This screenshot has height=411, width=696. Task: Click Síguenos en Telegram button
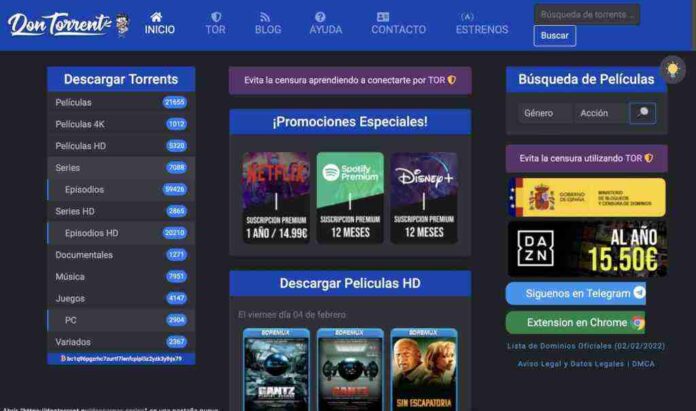[575, 293]
